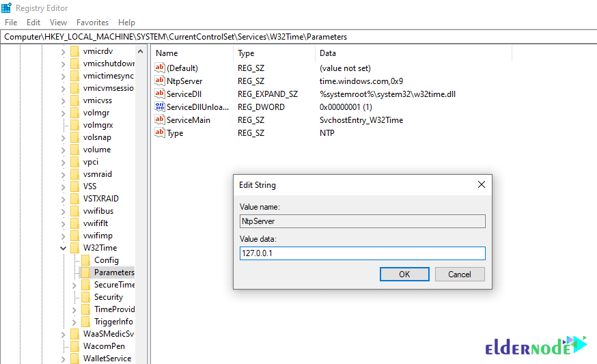This screenshot has height=364, width=597.
Task: Click data '0x00000001 (1)'
Action: (346, 107)
